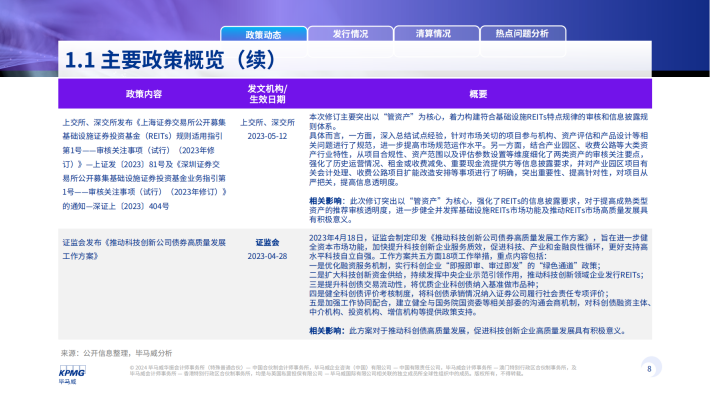Screen dimensions: 710x399
Task: Click the bold 证监会 issuer cell
Action: [x=267, y=242]
